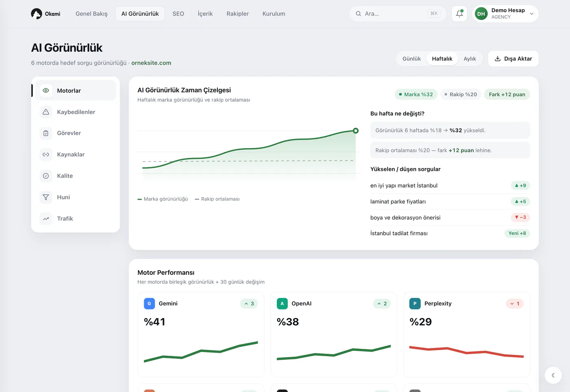The width and height of the screenshot is (570, 392).
Task: Open the orneksite.com link
Action: [x=151, y=63]
